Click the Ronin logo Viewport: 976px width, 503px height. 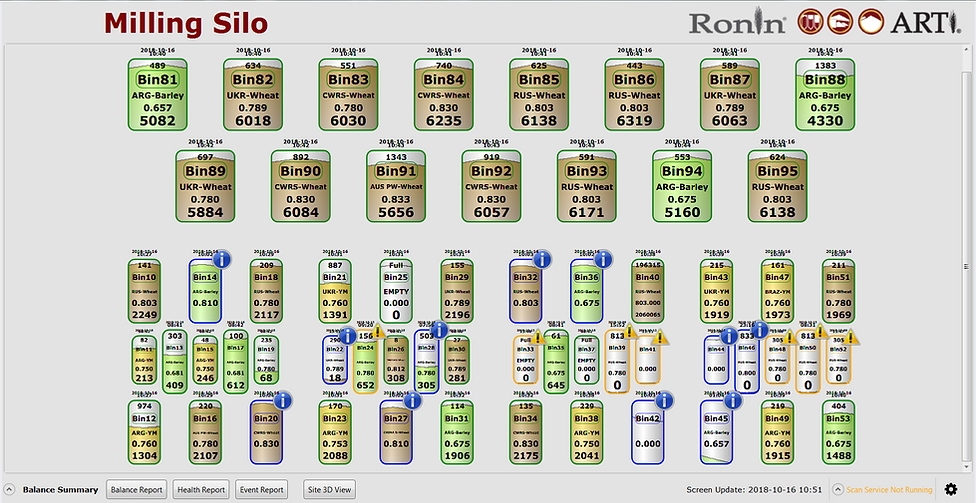[x=738, y=23]
